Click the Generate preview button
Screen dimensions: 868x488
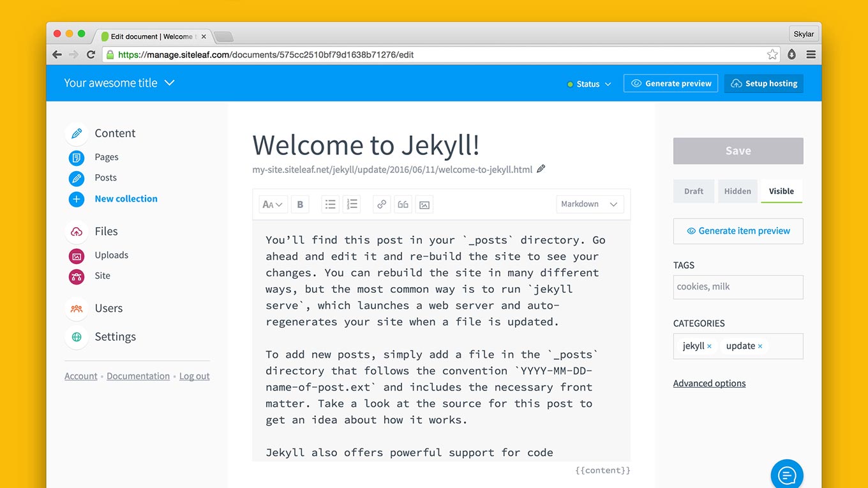click(x=671, y=84)
